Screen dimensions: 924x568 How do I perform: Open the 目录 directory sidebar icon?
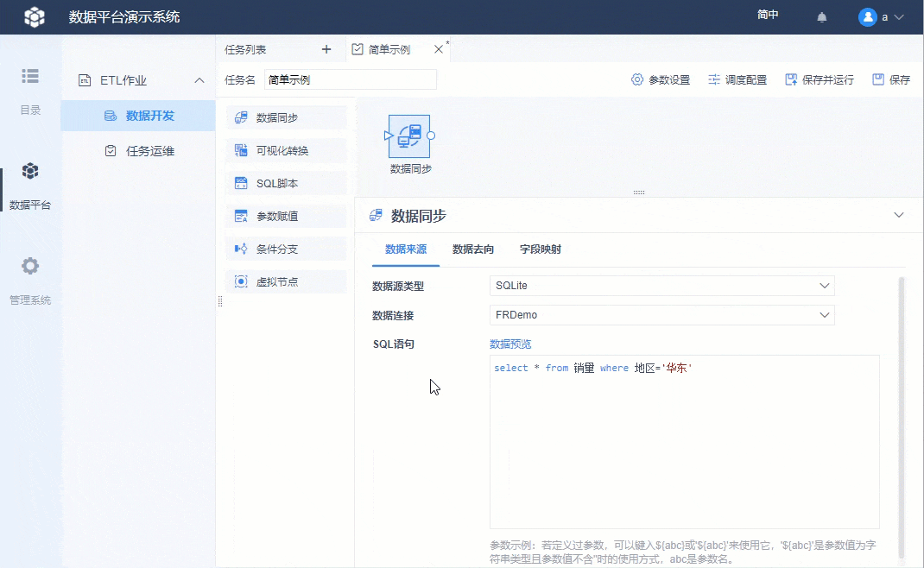tap(30, 76)
